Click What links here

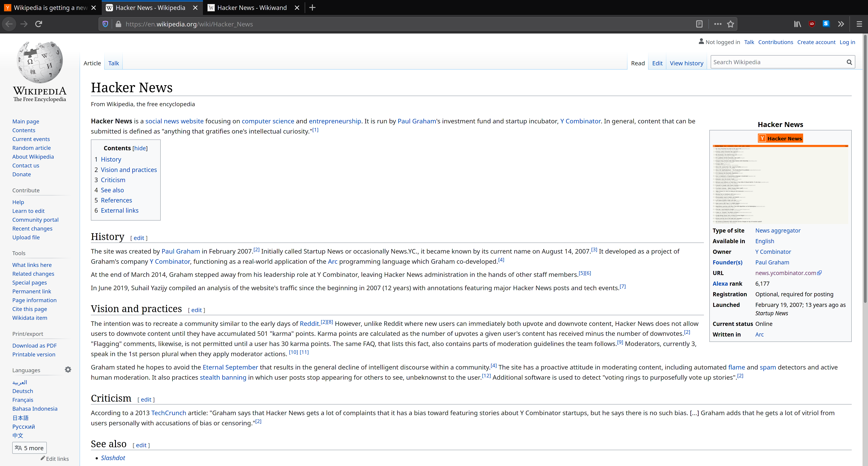pos(32,265)
